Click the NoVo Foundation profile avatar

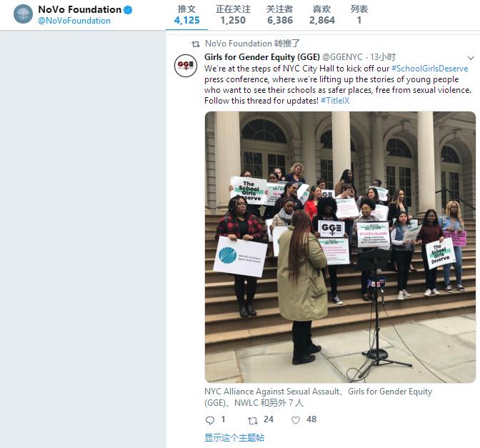[x=24, y=14]
